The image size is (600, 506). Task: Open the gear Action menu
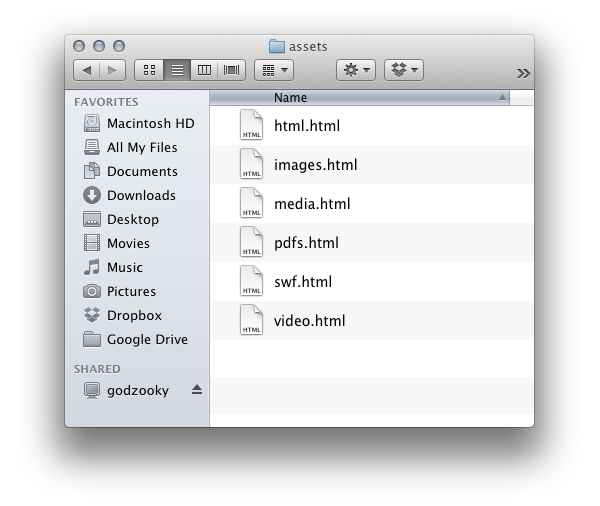coord(356,70)
